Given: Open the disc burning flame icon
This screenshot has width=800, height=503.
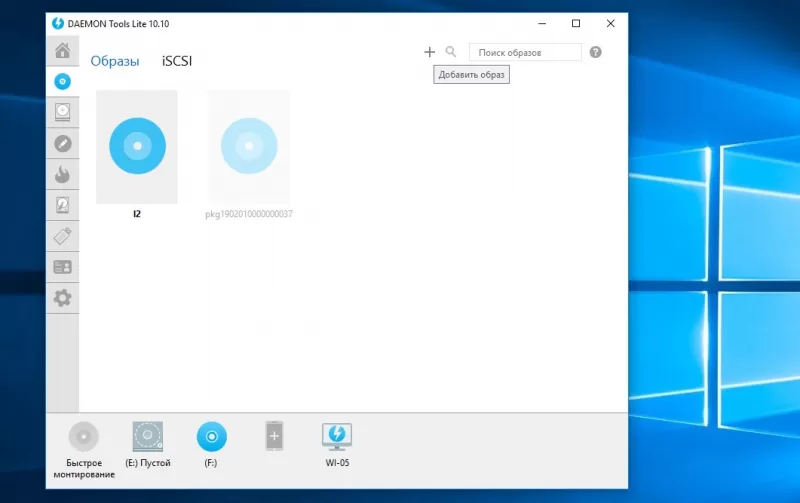Looking at the screenshot, I should coord(63,174).
